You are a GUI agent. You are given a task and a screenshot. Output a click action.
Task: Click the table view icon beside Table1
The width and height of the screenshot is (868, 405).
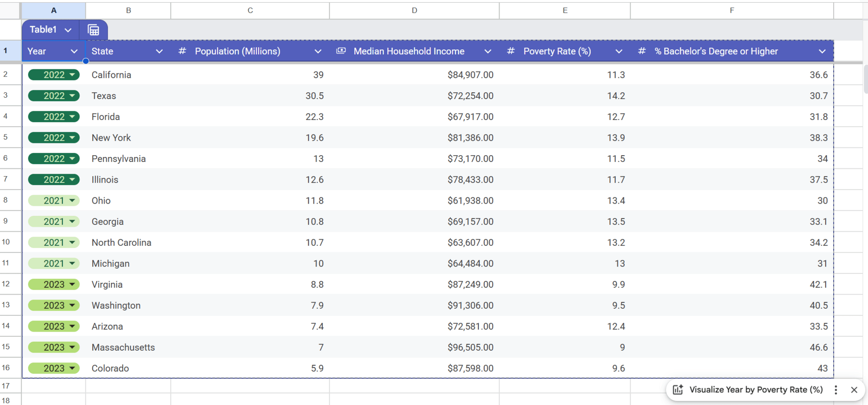tap(94, 30)
